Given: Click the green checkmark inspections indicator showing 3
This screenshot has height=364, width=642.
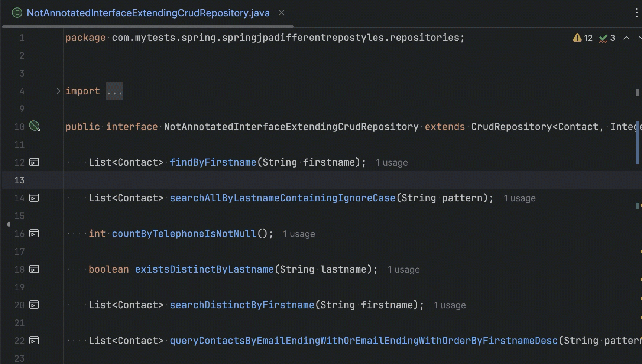Looking at the screenshot, I should pyautogui.click(x=603, y=38).
